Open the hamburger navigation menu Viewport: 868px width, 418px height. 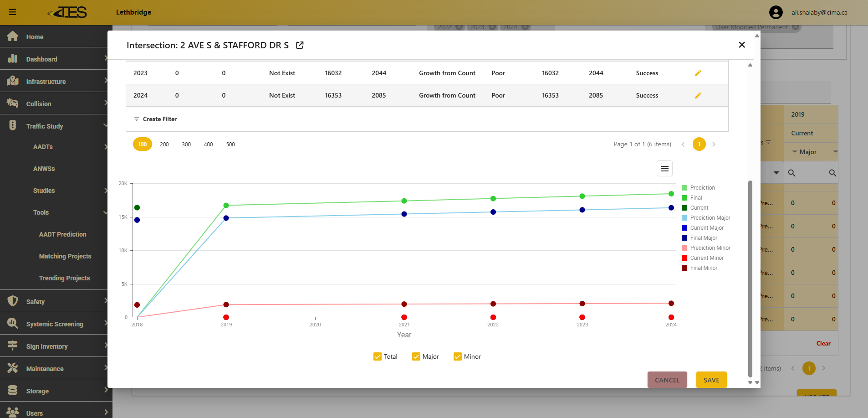(12, 12)
